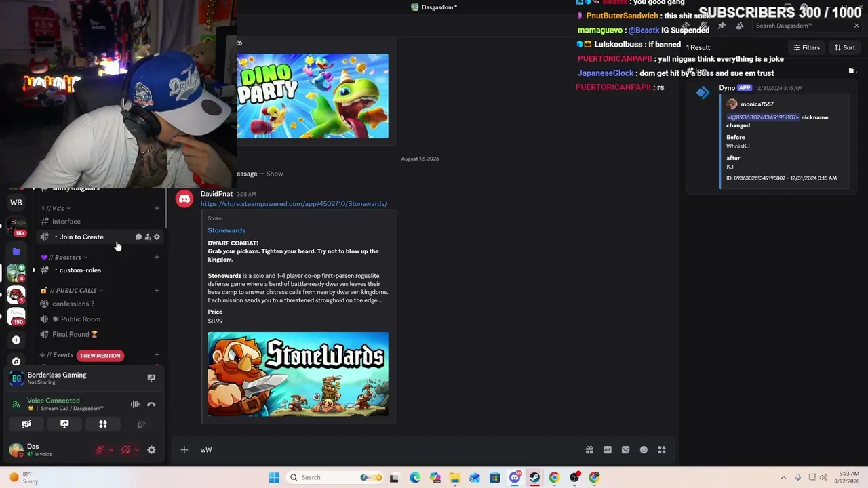Open gift picker in message bar
The height and width of the screenshot is (488, 868).
point(589,450)
